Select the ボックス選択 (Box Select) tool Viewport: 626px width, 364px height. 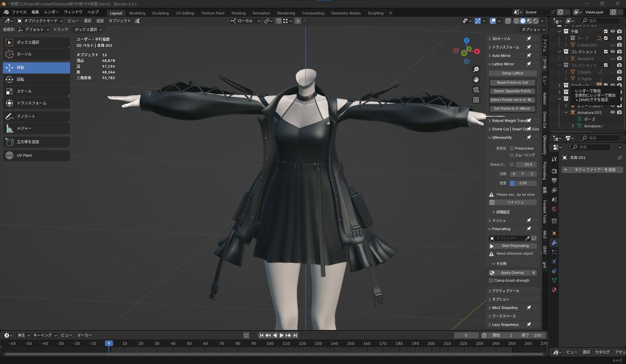coord(36,42)
